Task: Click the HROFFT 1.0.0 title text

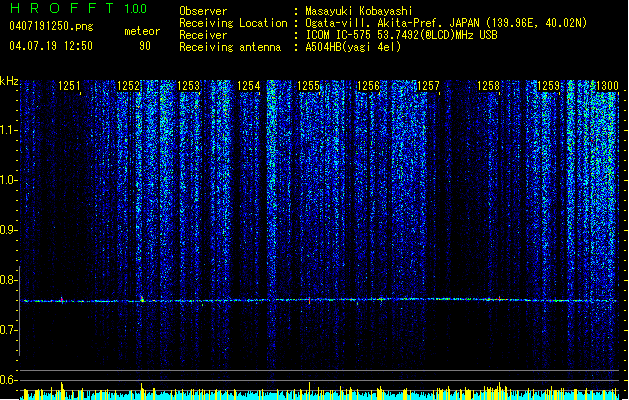Action: tap(79, 8)
